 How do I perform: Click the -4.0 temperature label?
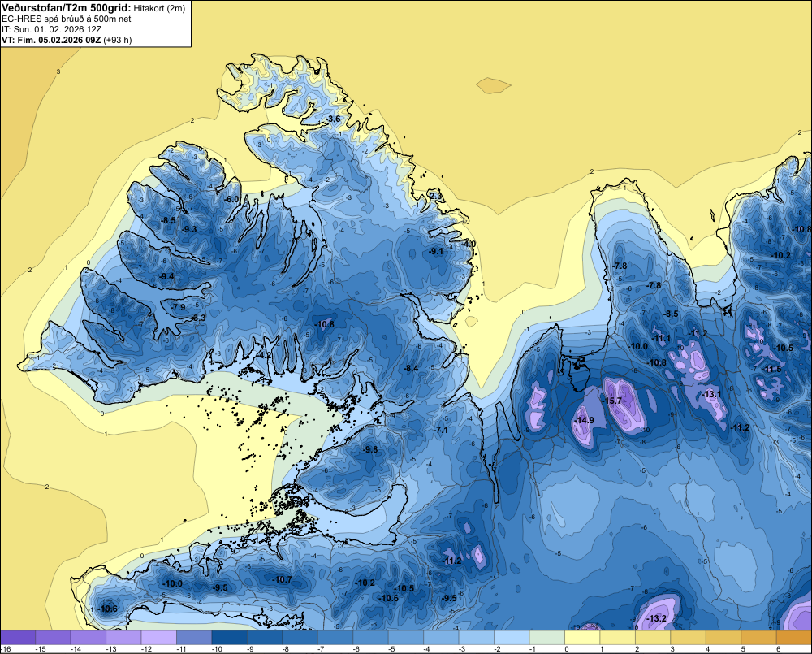468,244
